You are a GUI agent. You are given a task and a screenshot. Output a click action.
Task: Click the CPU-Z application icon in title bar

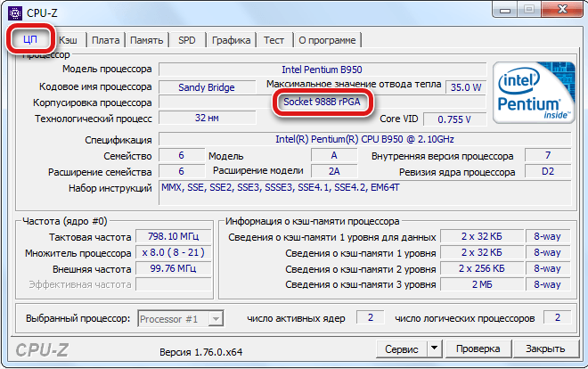point(15,13)
